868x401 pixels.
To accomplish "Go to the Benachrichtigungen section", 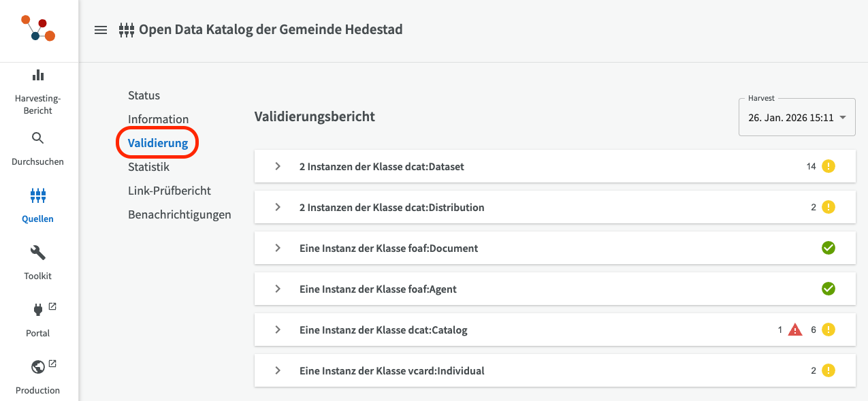I will (180, 214).
